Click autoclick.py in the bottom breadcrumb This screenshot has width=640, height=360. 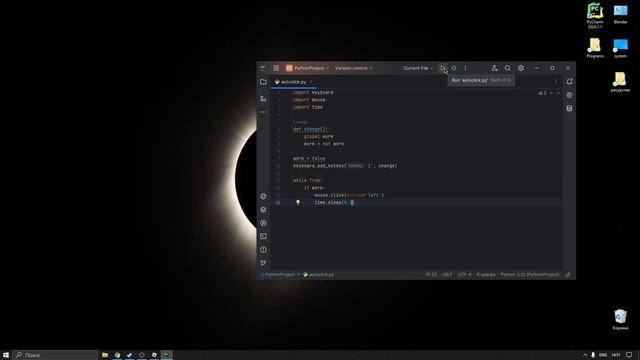coord(319,275)
